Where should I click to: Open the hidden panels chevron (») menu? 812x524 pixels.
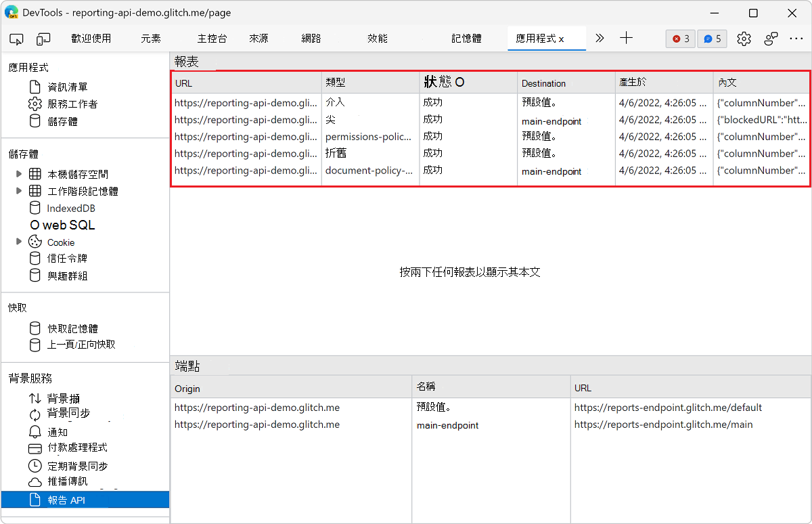(600, 39)
